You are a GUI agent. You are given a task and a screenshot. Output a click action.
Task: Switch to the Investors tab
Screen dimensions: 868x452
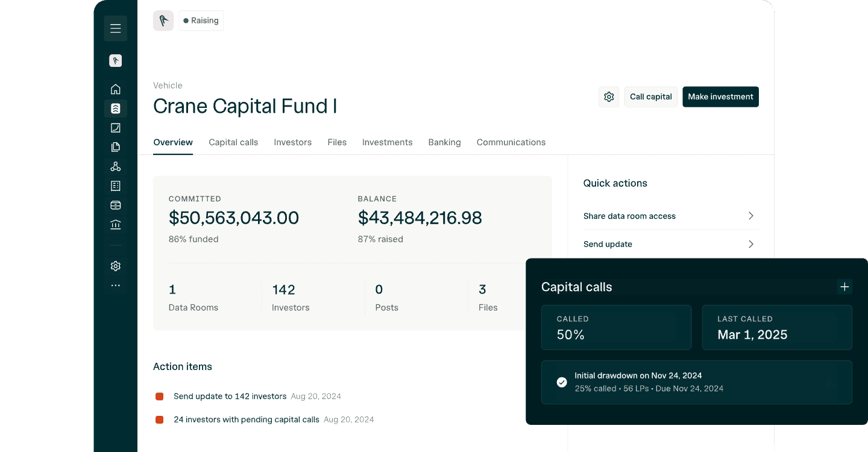tap(293, 142)
